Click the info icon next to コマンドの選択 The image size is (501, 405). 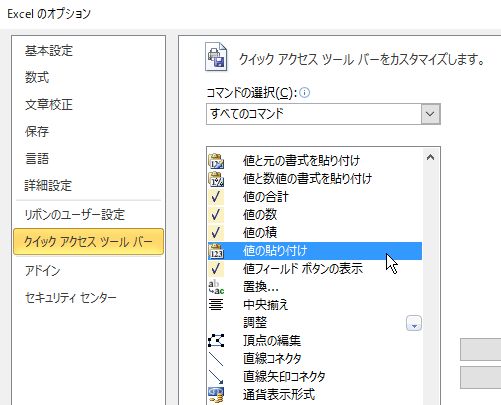tap(304, 92)
